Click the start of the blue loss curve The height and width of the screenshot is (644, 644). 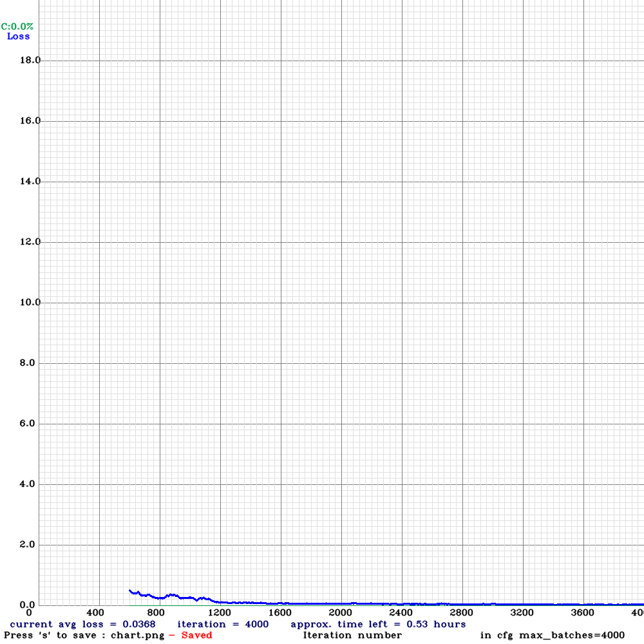(x=130, y=591)
